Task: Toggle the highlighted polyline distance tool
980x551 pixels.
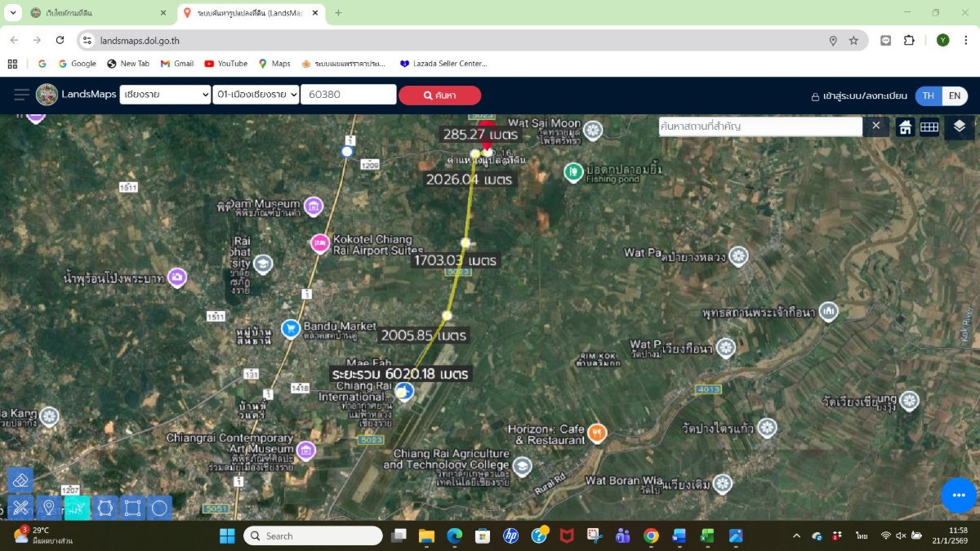Action: 77,509
